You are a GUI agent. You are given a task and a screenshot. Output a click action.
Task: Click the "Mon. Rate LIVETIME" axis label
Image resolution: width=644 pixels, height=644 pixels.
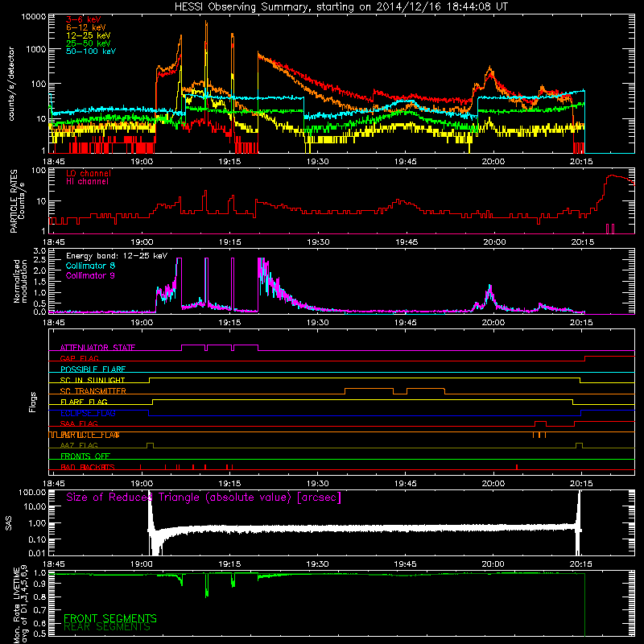click(16, 605)
